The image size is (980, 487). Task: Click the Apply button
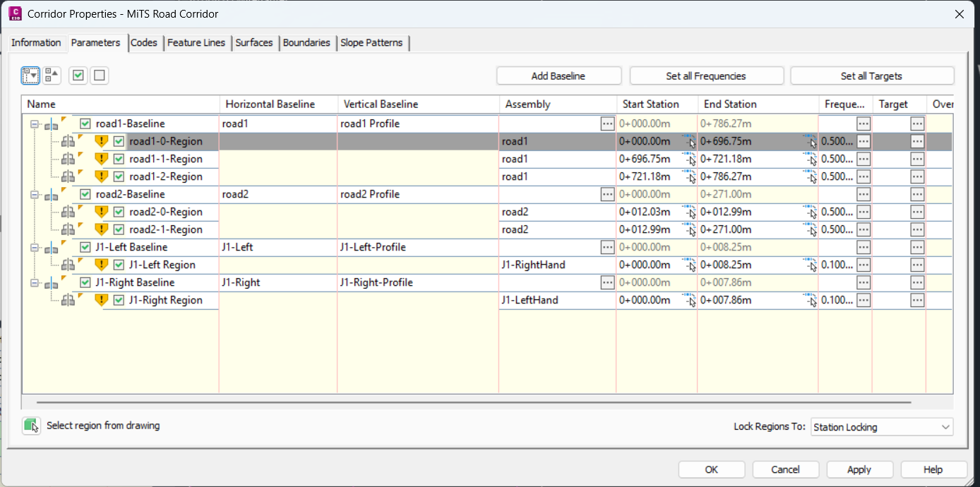coord(859,469)
